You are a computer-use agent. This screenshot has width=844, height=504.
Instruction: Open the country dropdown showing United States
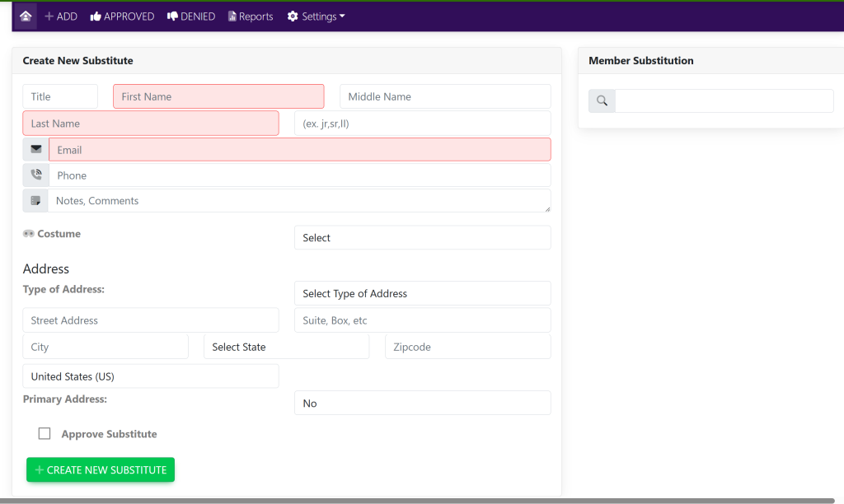pyautogui.click(x=150, y=376)
